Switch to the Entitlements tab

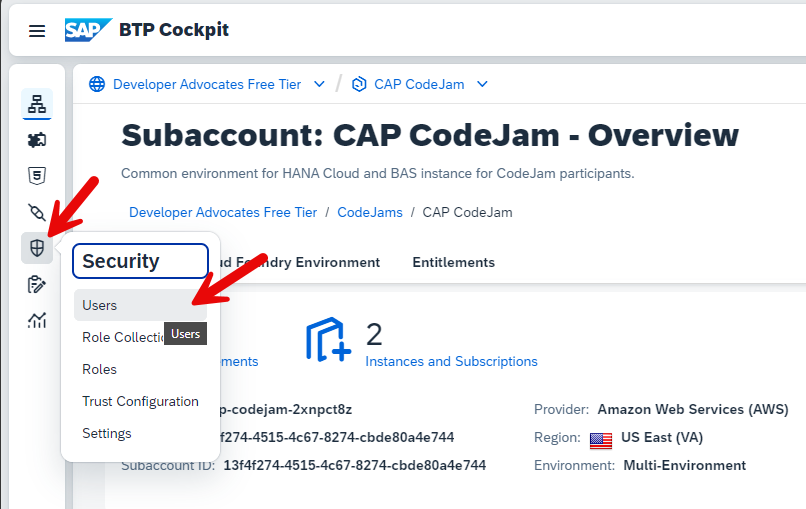453,262
